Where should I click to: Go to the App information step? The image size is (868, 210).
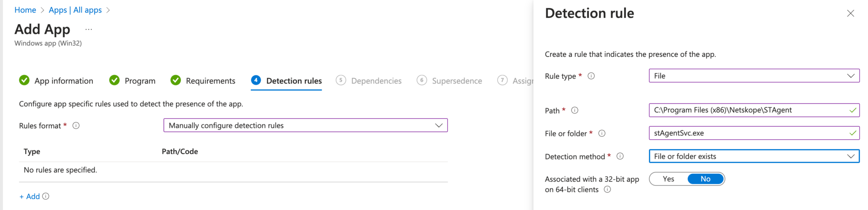(x=56, y=80)
